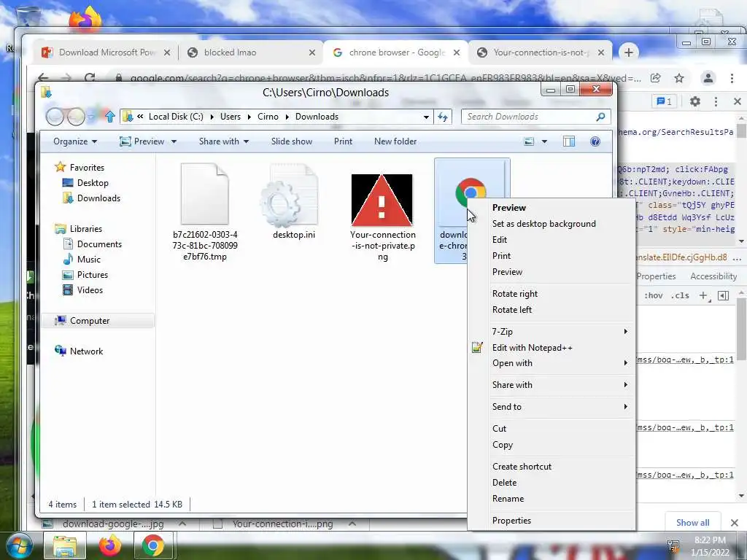
Task: Click Chrome share page icon
Action: pyautogui.click(x=656, y=78)
